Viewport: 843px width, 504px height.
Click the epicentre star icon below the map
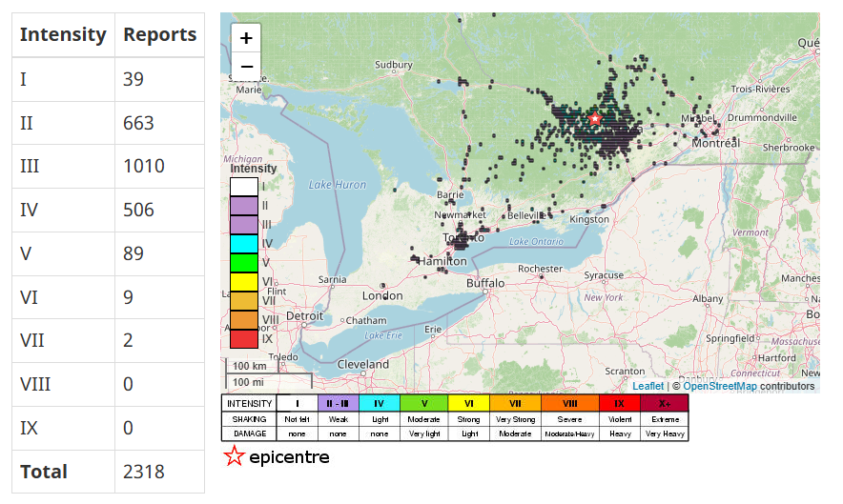click(x=234, y=456)
